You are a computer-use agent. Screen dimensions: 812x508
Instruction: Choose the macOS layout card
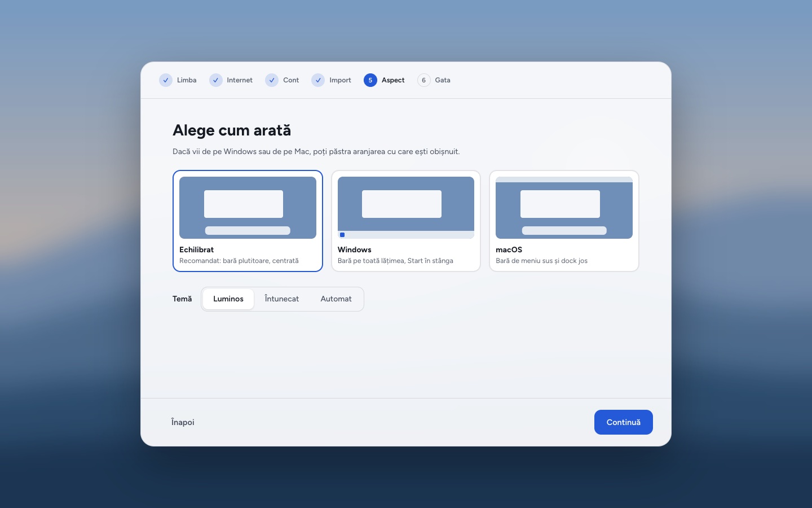(x=564, y=221)
